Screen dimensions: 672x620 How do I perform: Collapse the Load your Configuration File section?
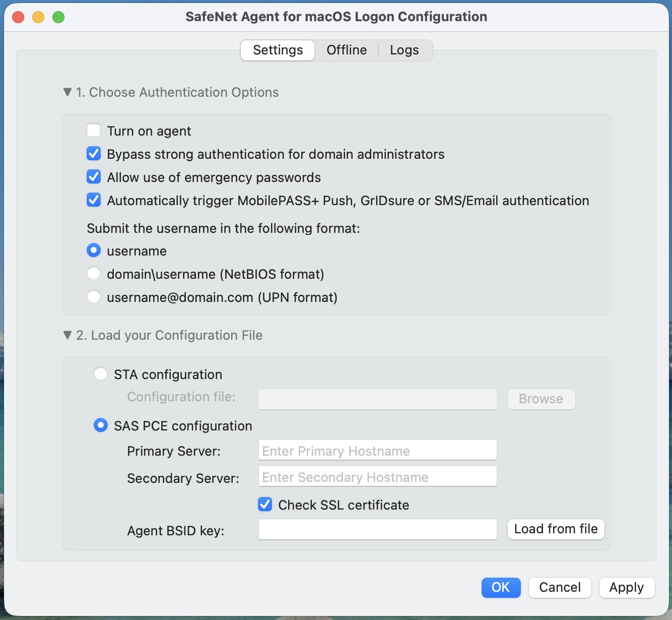coord(68,335)
